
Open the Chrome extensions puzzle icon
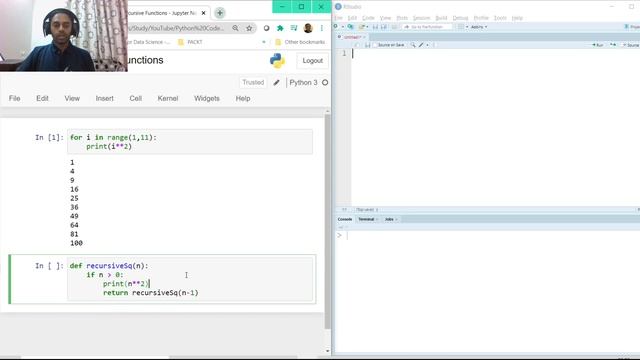click(280, 28)
